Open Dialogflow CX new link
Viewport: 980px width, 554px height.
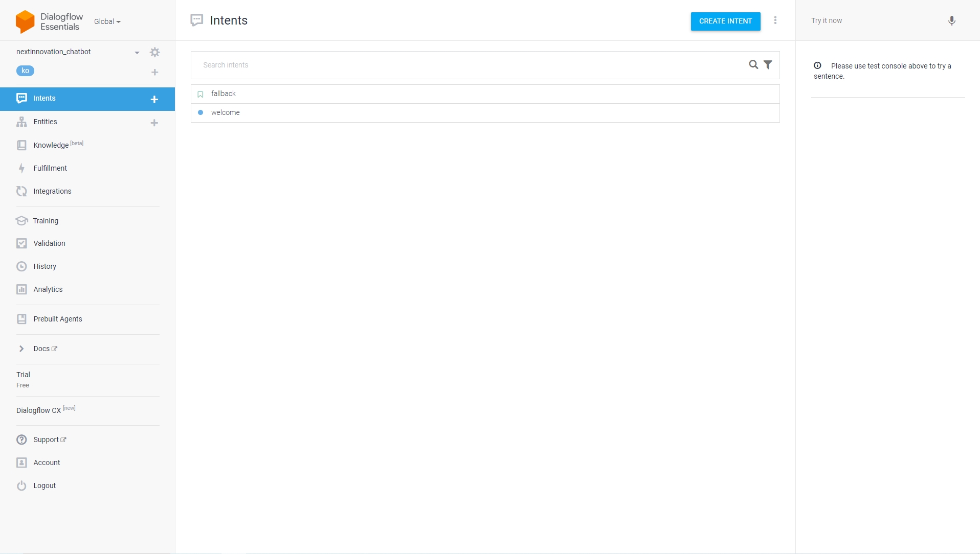point(46,410)
